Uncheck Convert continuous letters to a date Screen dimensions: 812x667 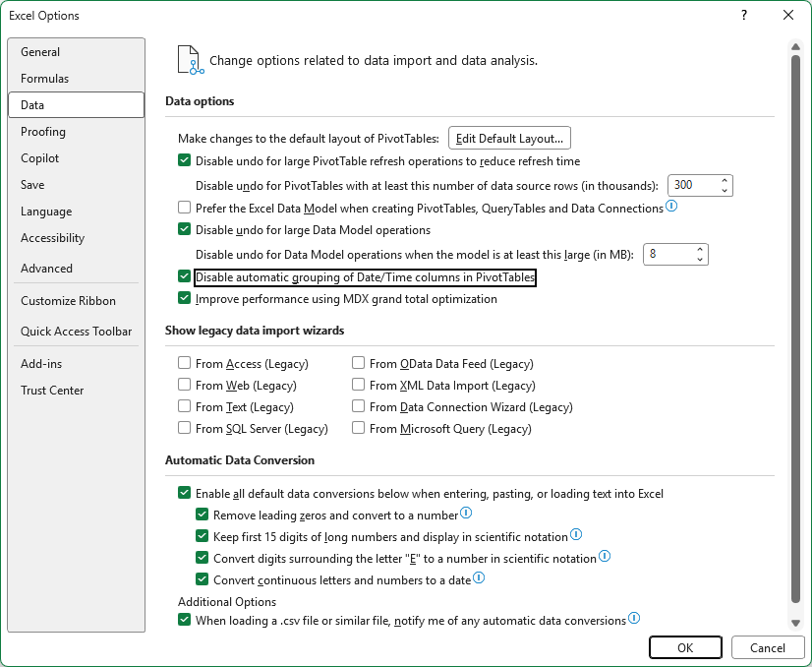coord(202,578)
